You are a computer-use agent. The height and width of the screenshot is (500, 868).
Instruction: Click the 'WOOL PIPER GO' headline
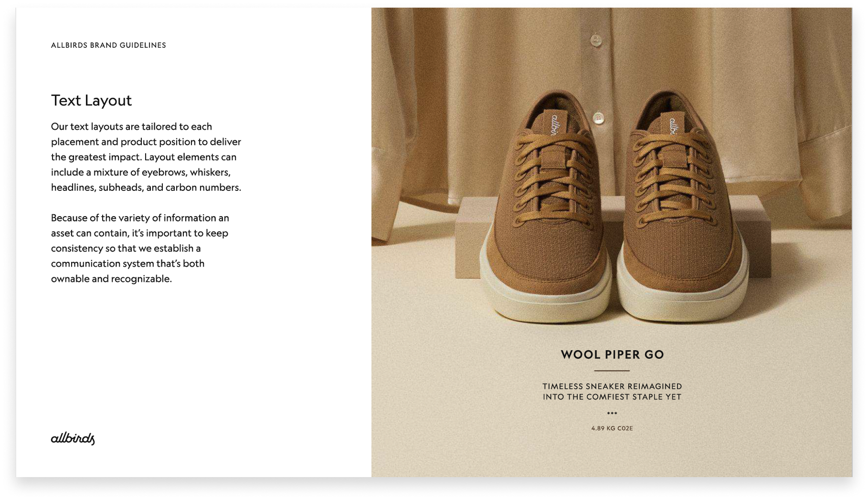click(x=612, y=354)
